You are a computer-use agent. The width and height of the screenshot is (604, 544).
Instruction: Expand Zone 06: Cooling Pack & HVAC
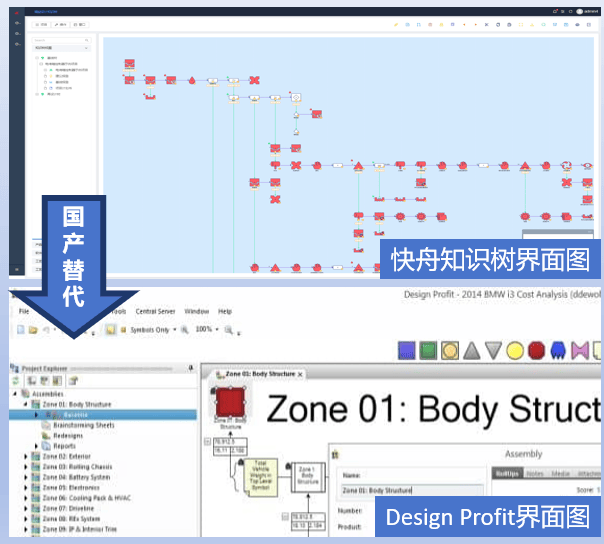coord(26,498)
